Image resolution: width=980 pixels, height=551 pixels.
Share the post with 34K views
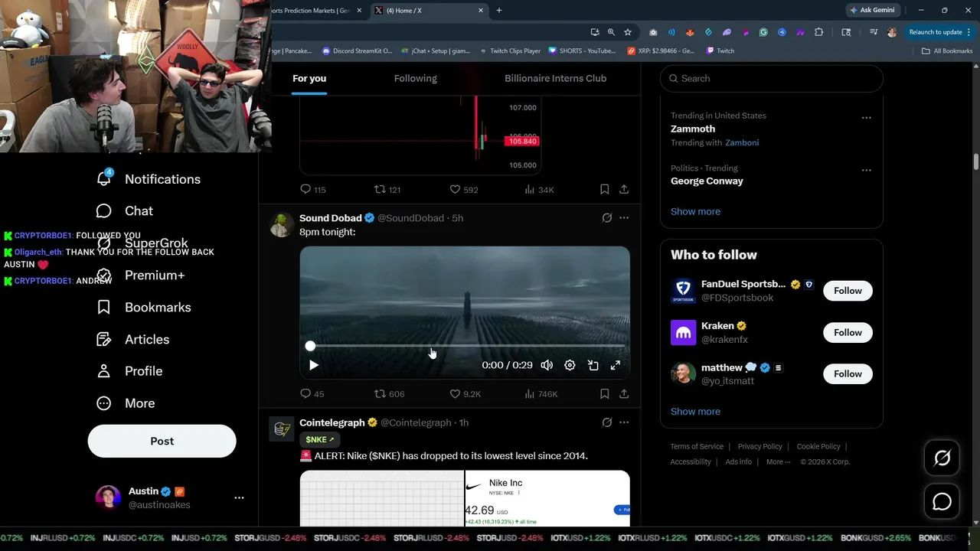click(x=624, y=190)
